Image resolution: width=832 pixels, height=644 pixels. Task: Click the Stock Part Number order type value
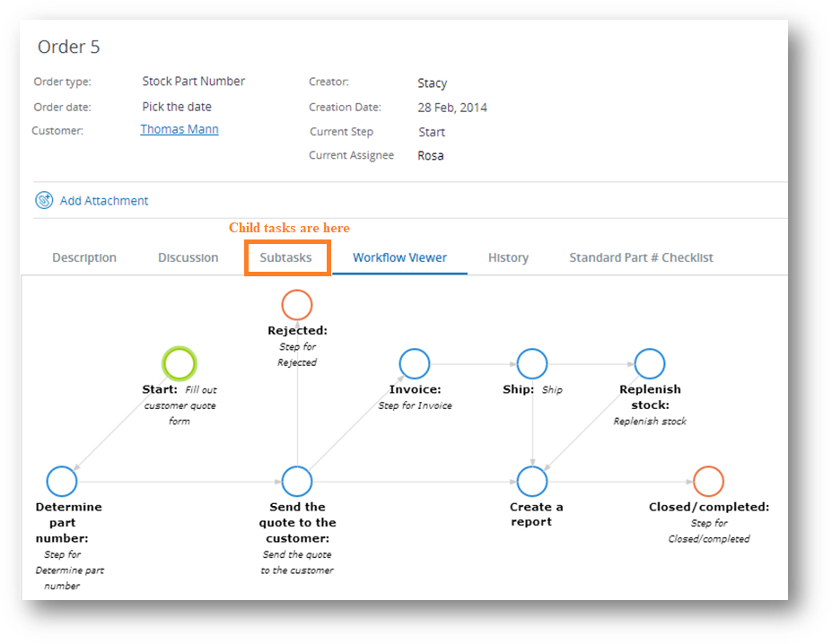pyautogui.click(x=193, y=82)
